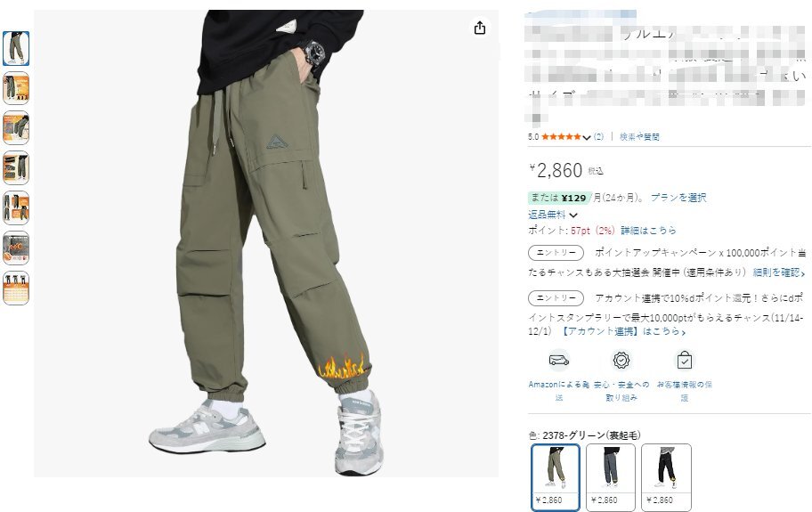Screen dimensions: 812x512
Task: Choose the black color variant swatch
Action: 666,477
